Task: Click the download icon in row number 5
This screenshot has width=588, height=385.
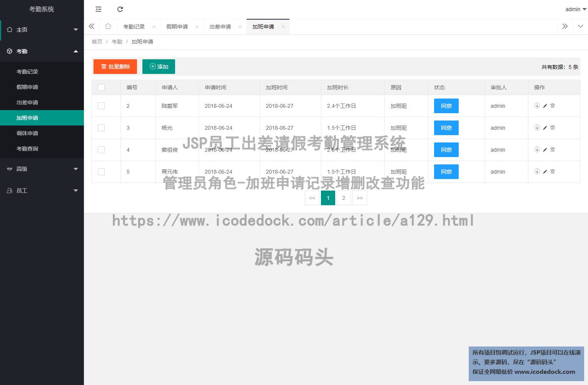Action: coord(537,171)
